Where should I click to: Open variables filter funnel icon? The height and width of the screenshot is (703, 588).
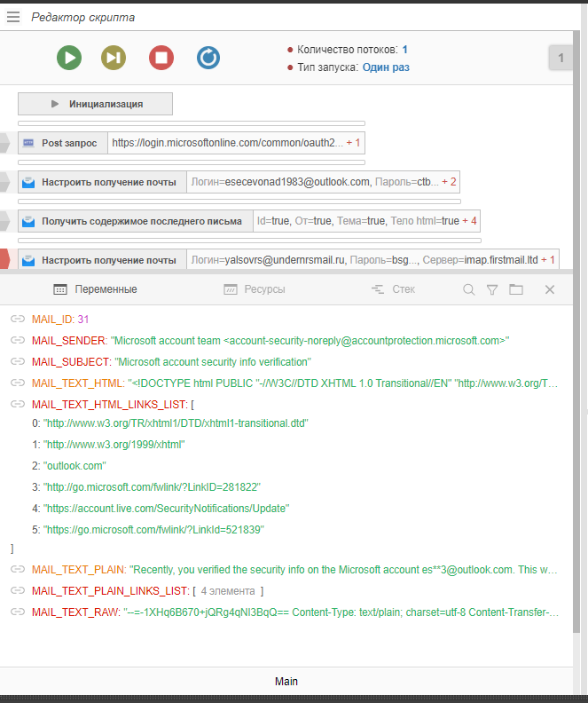click(492, 289)
